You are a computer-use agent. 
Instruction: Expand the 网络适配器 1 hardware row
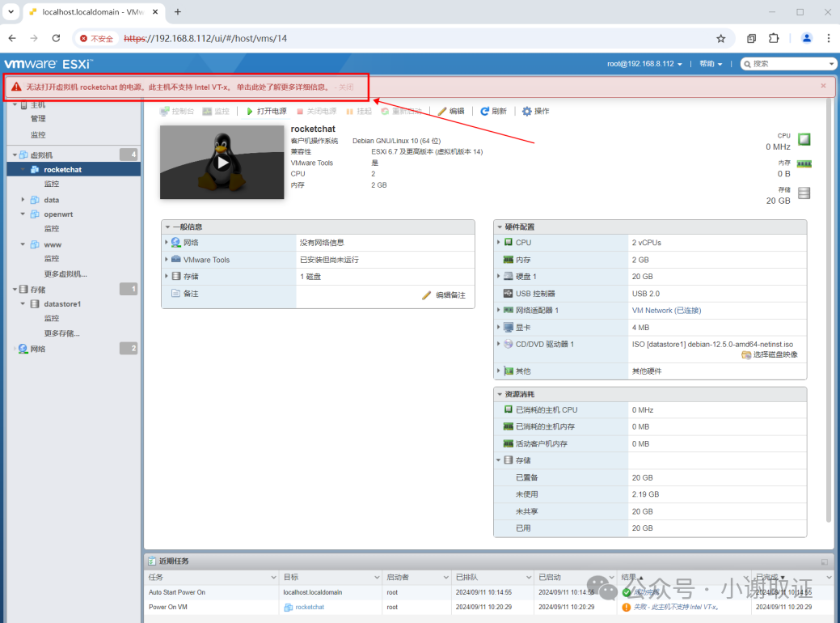pos(498,310)
